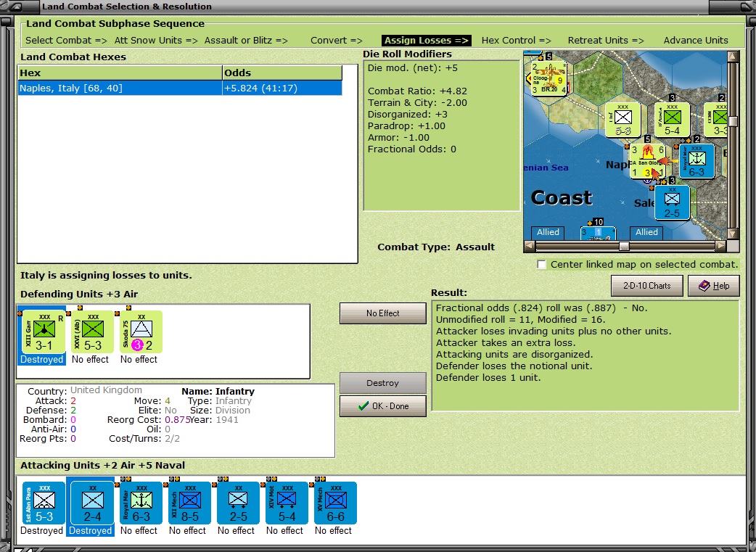Screen dimensions: 756x552
Task: Select the 1st Abn Para 5-3 attacker
Action: pyautogui.click(x=44, y=503)
